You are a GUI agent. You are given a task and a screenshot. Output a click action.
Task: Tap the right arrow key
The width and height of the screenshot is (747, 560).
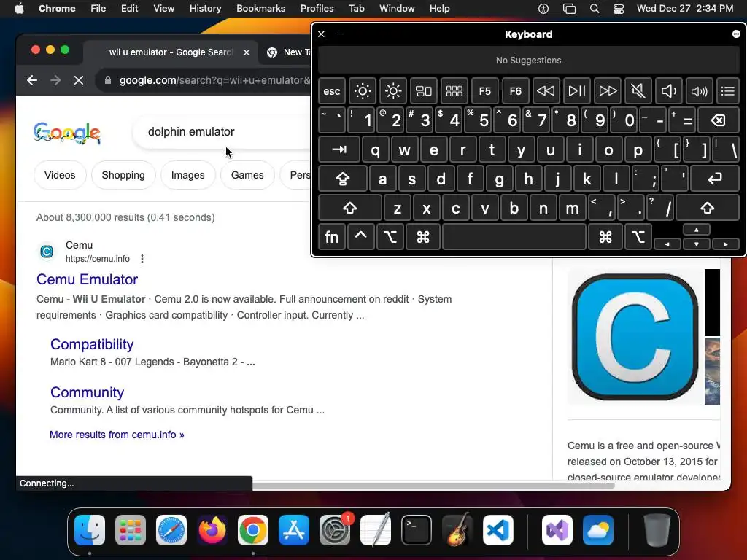pos(726,244)
